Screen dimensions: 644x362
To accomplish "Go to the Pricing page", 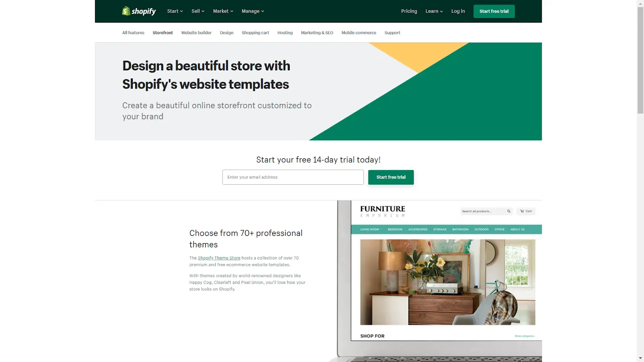I will (x=409, y=11).
